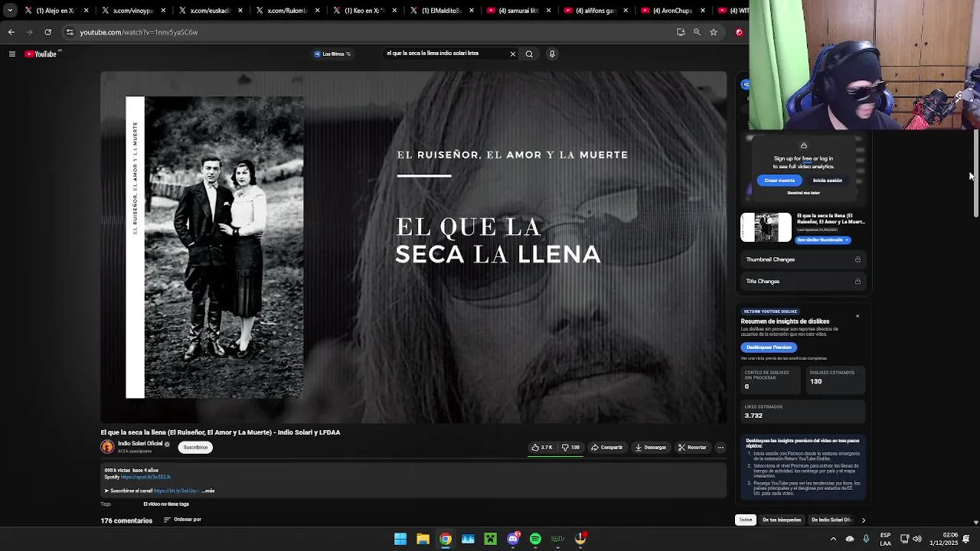Go to the YouTube home logo
The height and width of the screenshot is (551, 980).
(x=41, y=54)
